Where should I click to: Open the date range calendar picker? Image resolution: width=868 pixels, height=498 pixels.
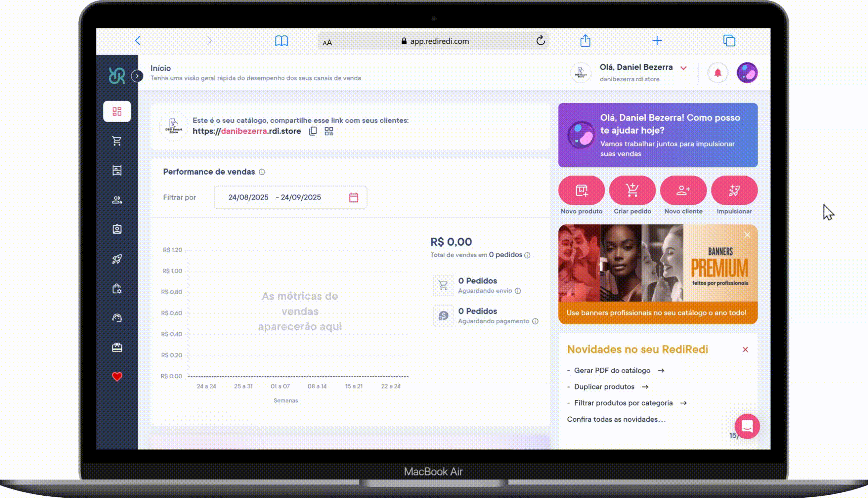[353, 198]
